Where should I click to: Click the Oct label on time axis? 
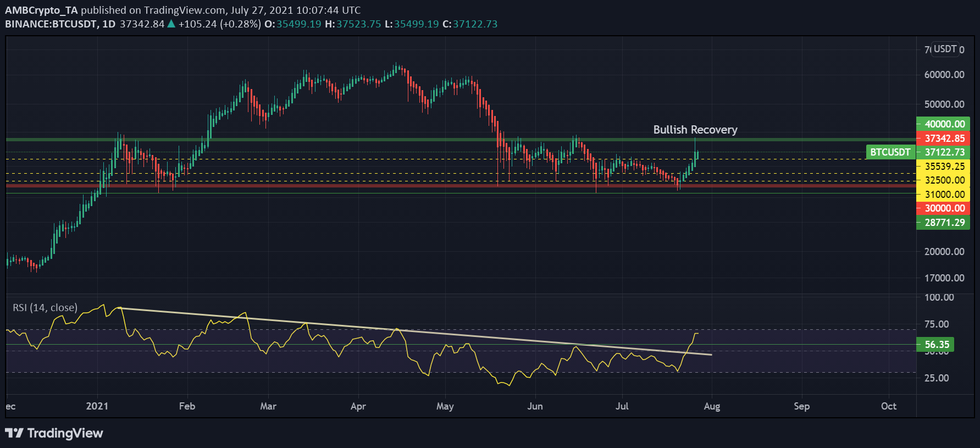(x=889, y=406)
